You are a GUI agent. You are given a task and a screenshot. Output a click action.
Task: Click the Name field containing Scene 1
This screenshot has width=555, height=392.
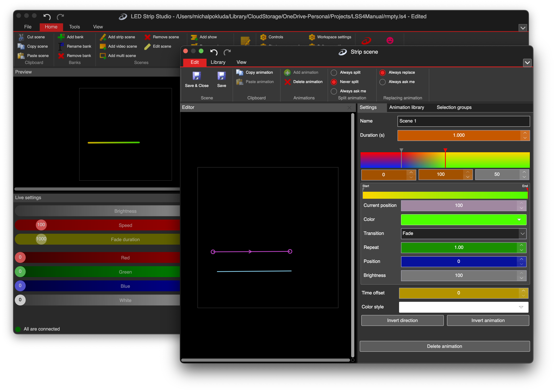pyautogui.click(x=463, y=121)
